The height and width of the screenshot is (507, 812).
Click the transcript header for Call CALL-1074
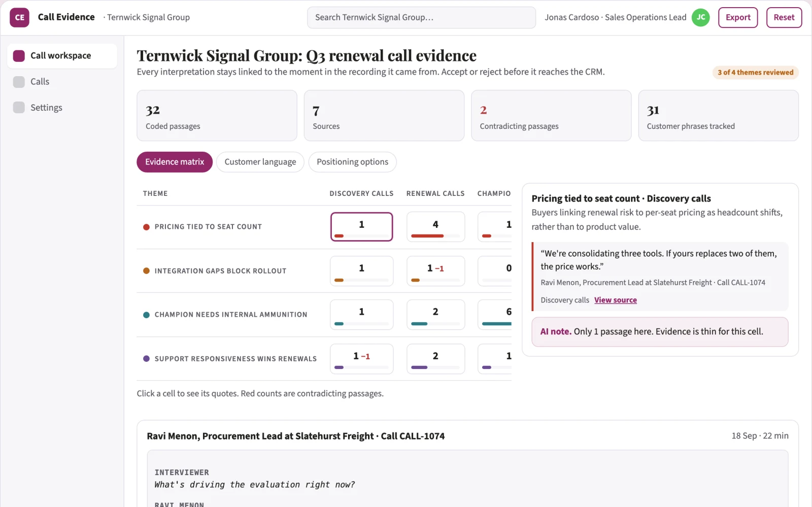[296, 436]
